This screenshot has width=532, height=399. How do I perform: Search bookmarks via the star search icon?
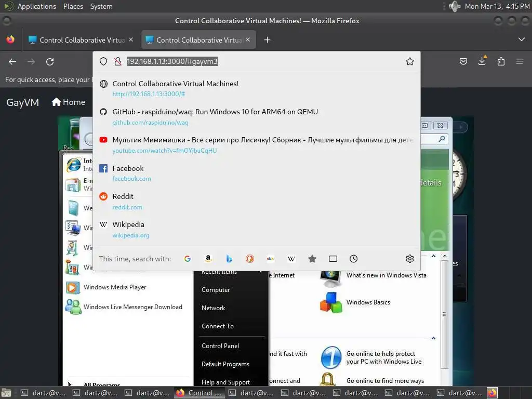click(x=312, y=259)
